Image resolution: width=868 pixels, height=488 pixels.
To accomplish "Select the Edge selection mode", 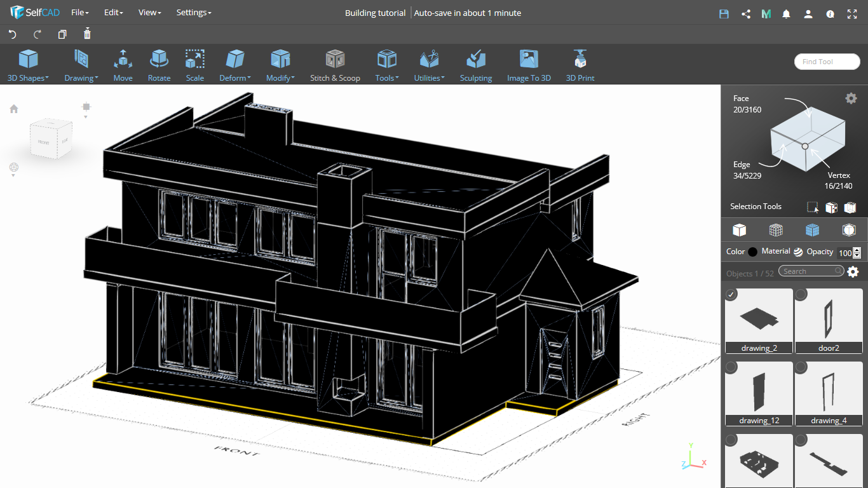I will click(747, 170).
